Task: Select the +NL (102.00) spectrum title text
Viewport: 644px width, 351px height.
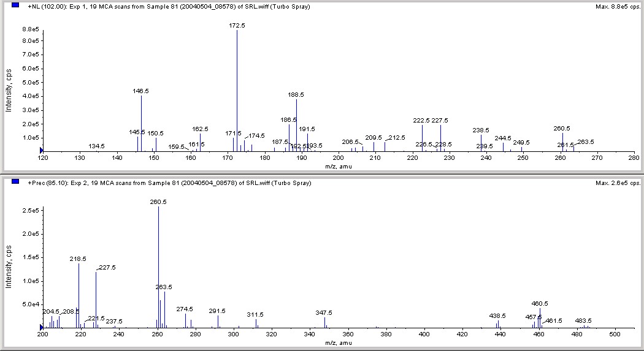Action: point(169,7)
